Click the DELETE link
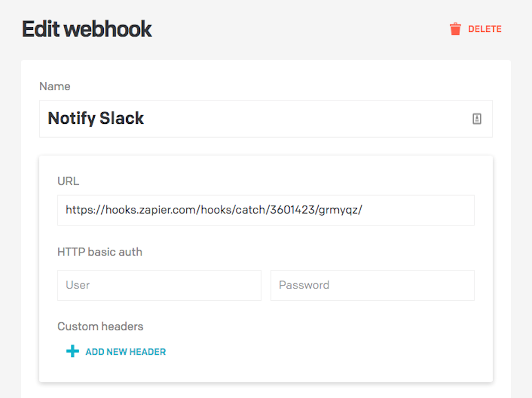 click(x=486, y=29)
